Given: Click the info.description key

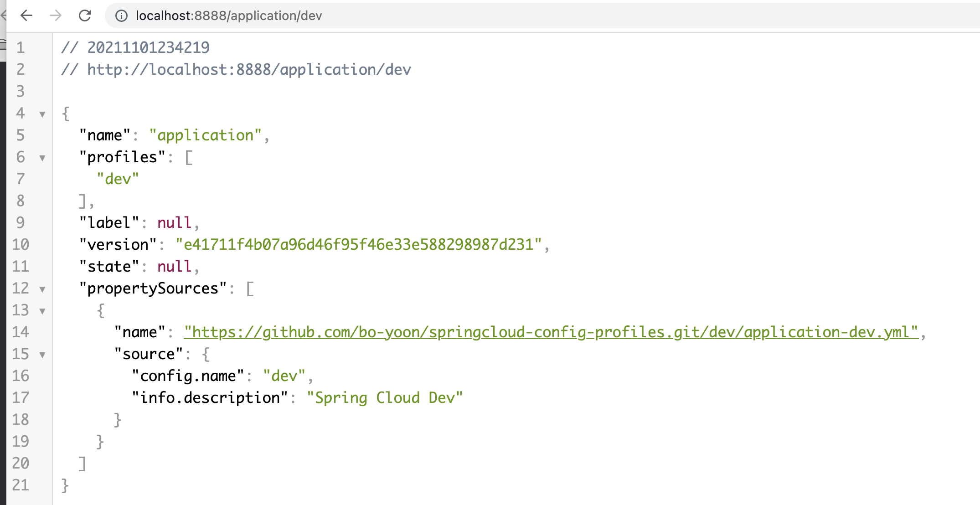Looking at the screenshot, I should pyautogui.click(x=211, y=397).
